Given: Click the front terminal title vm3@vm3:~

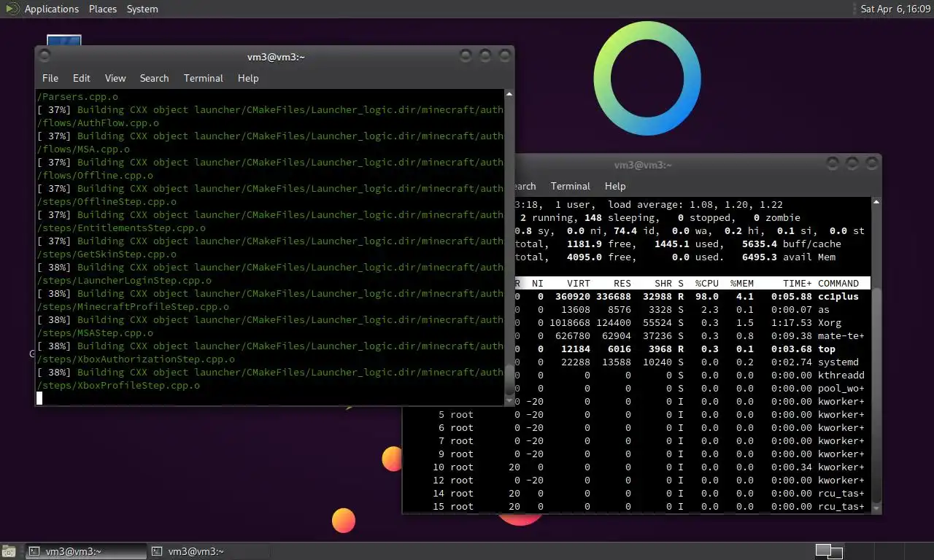Looking at the screenshot, I should click(276, 57).
